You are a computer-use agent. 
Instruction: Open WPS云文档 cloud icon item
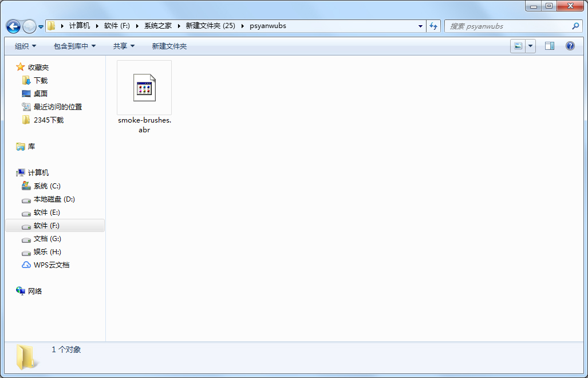52,265
